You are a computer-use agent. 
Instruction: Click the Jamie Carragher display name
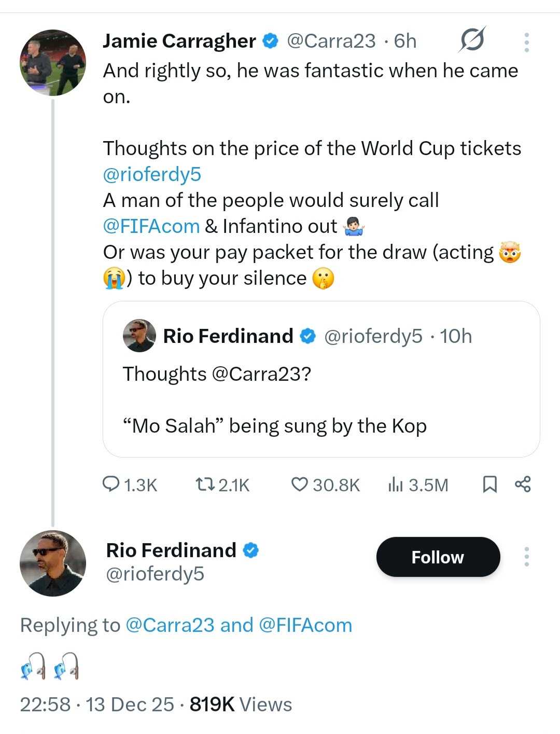click(179, 41)
